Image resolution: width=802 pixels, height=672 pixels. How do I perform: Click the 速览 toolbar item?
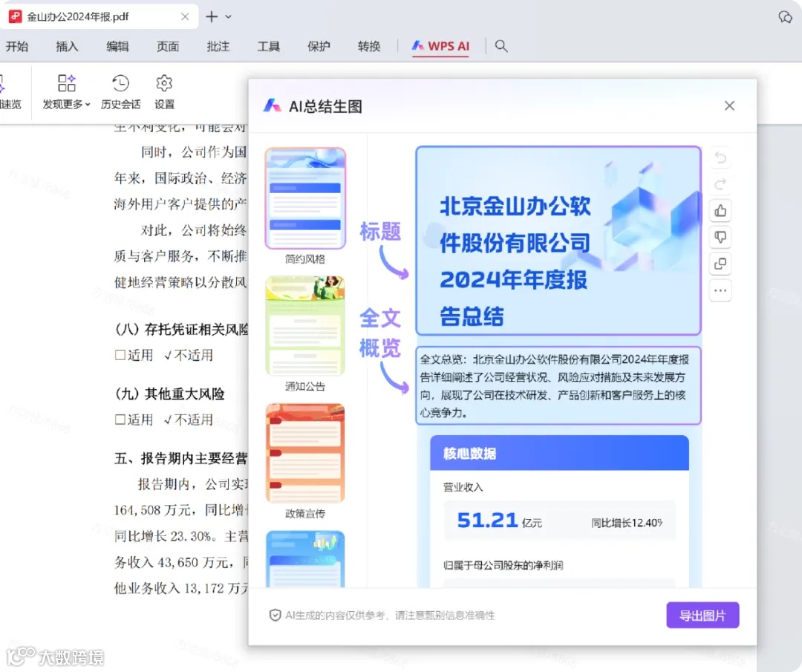pyautogui.click(x=10, y=92)
